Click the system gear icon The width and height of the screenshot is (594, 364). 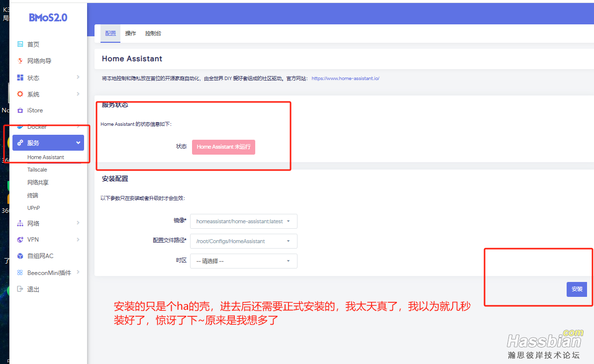20,94
